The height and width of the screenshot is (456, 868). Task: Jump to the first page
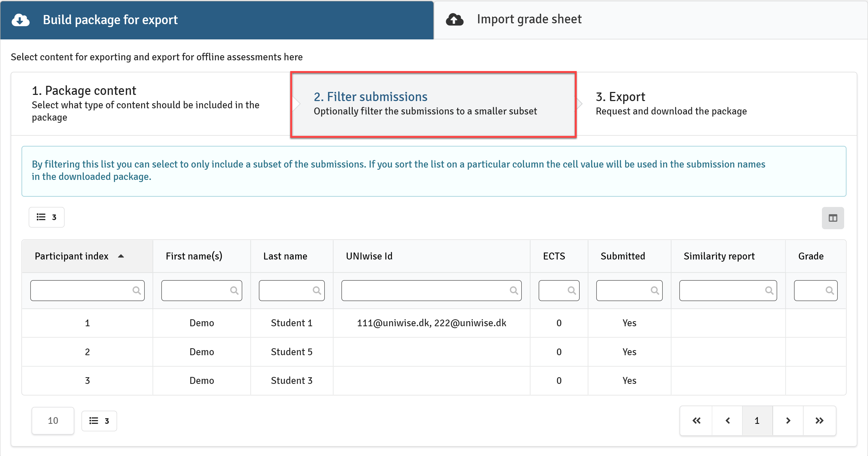tap(696, 421)
